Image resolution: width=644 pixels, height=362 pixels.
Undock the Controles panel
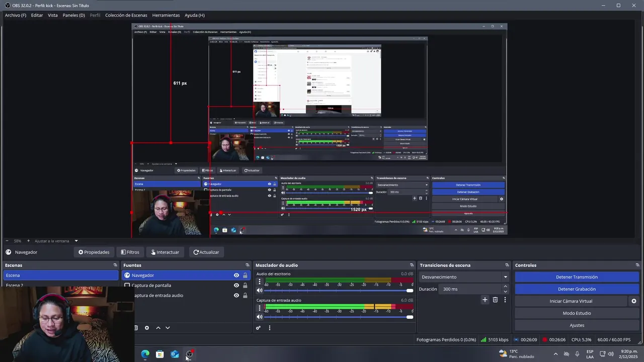click(637, 265)
